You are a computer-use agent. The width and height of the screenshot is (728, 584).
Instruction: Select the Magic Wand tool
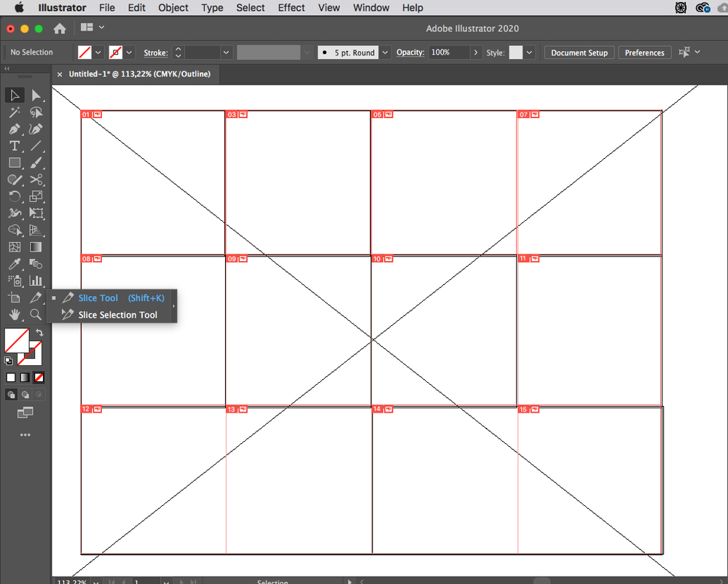(15, 112)
